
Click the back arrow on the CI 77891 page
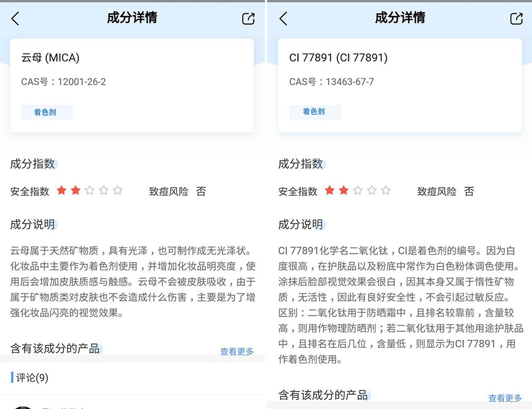pos(282,18)
